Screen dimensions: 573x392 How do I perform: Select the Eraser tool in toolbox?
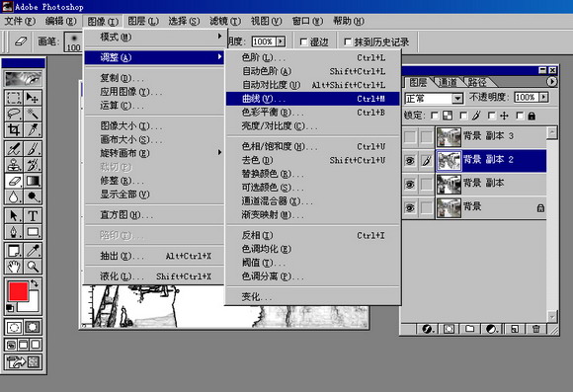pos(14,181)
